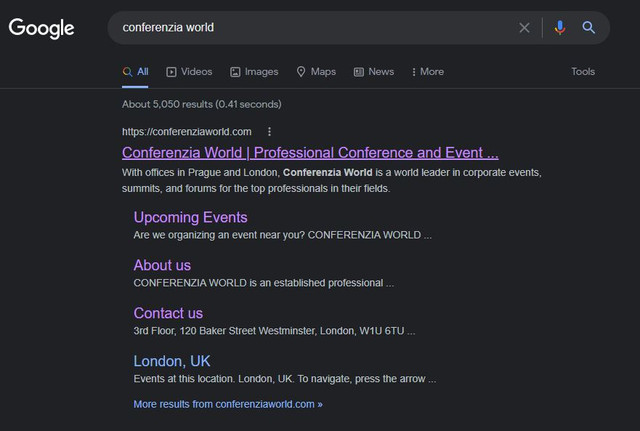Screen dimensions: 640x431
Task: Open the Upcoming Events sitelink
Action: click(191, 217)
